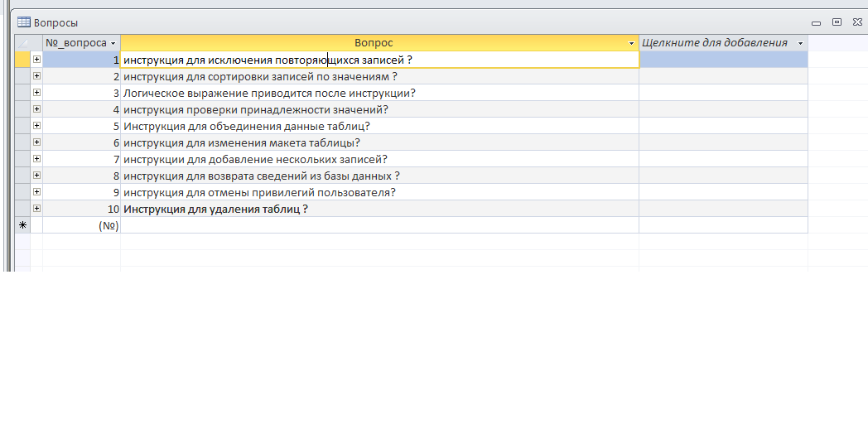This screenshot has width=868, height=424.
Task: Click question number cell 2
Action: [81, 76]
